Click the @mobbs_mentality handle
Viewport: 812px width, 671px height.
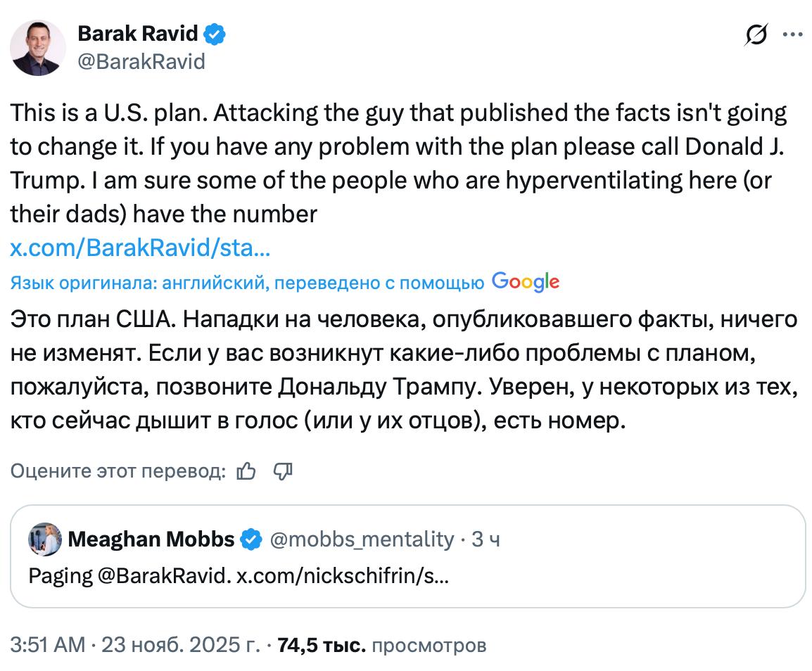pyautogui.click(x=361, y=539)
